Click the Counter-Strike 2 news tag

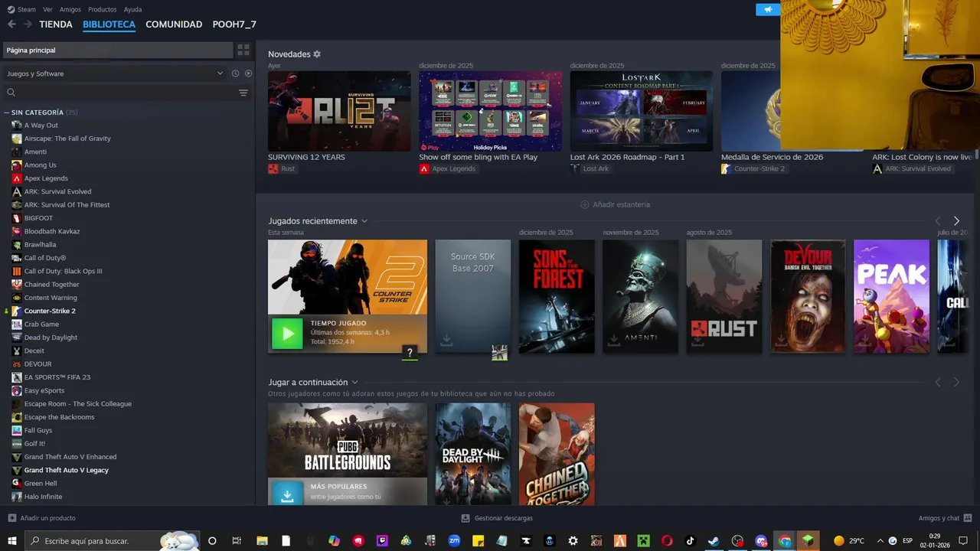coord(753,168)
